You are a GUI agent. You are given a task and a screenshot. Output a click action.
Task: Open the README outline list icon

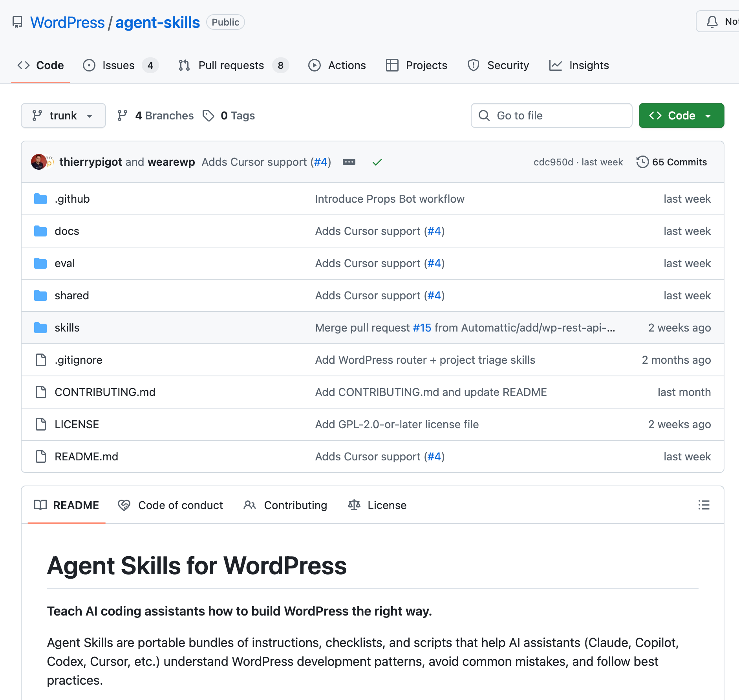(704, 505)
